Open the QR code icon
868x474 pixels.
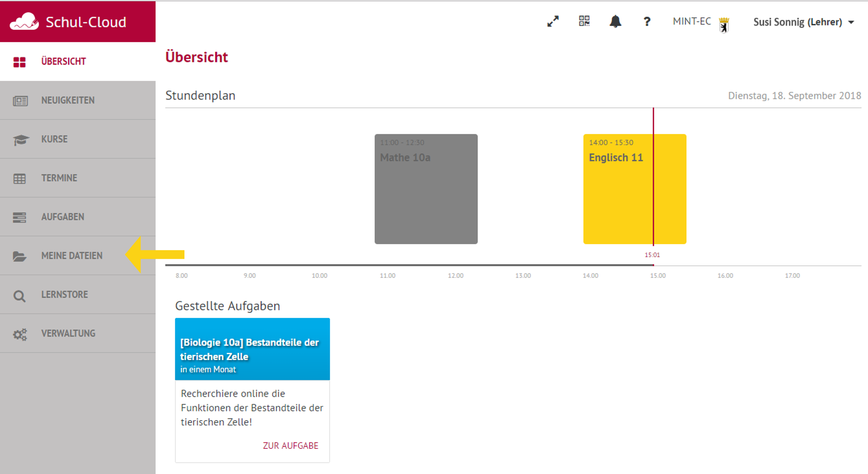pyautogui.click(x=584, y=21)
